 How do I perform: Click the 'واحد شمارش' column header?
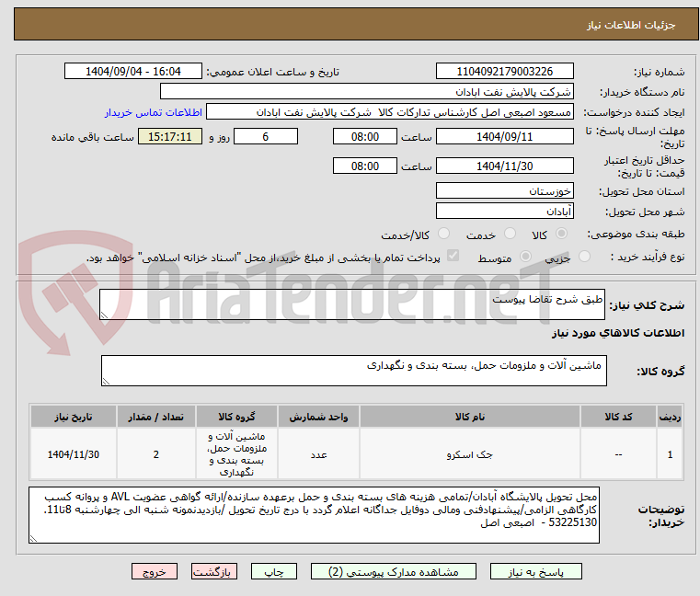pos(318,417)
